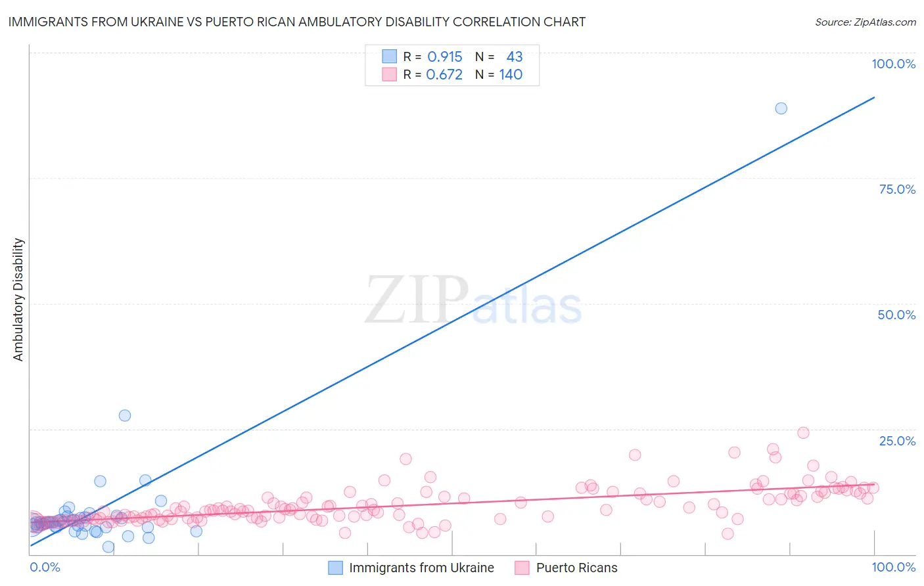The width and height of the screenshot is (924, 586).
Task: Click the 50.0% y-axis tick label
Action: tap(896, 315)
